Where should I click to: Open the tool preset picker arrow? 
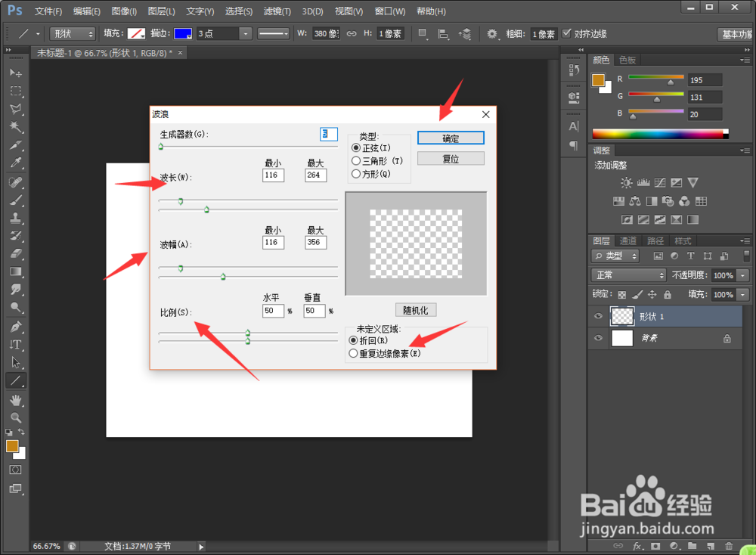click(38, 34)
